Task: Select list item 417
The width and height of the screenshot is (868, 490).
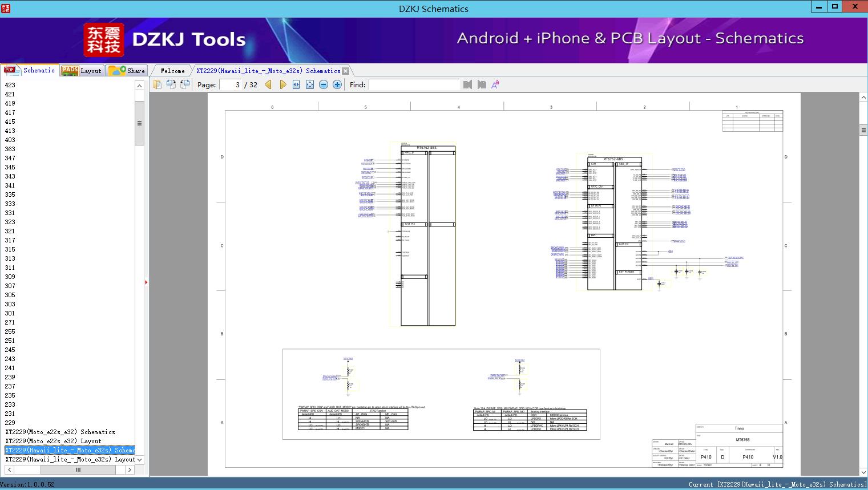Action: pyautogui.click(x=10, y=112)
